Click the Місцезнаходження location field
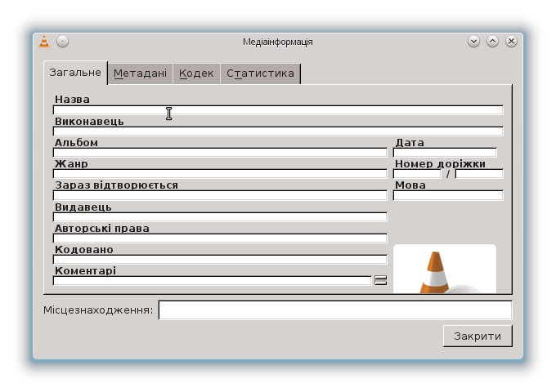 (x=335, y=310)
